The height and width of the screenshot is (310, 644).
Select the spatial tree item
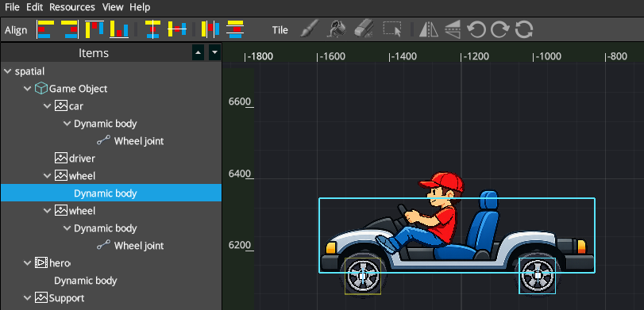(29, 71)
